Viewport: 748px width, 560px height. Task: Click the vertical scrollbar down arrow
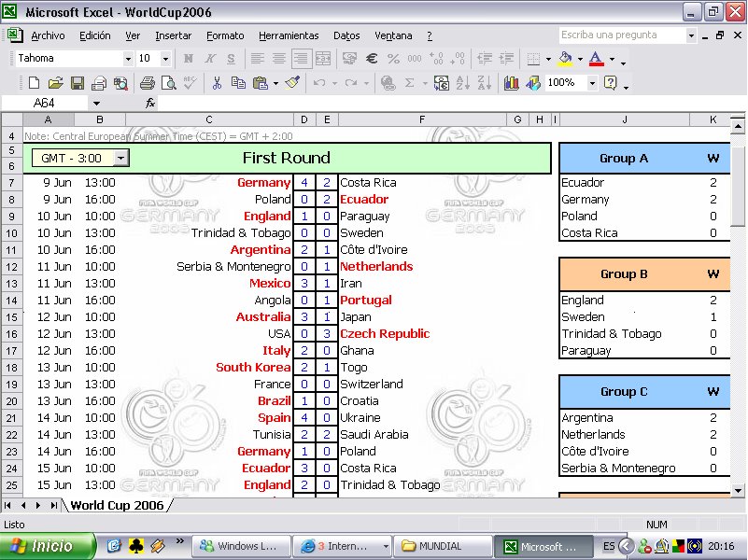(738, 491)
